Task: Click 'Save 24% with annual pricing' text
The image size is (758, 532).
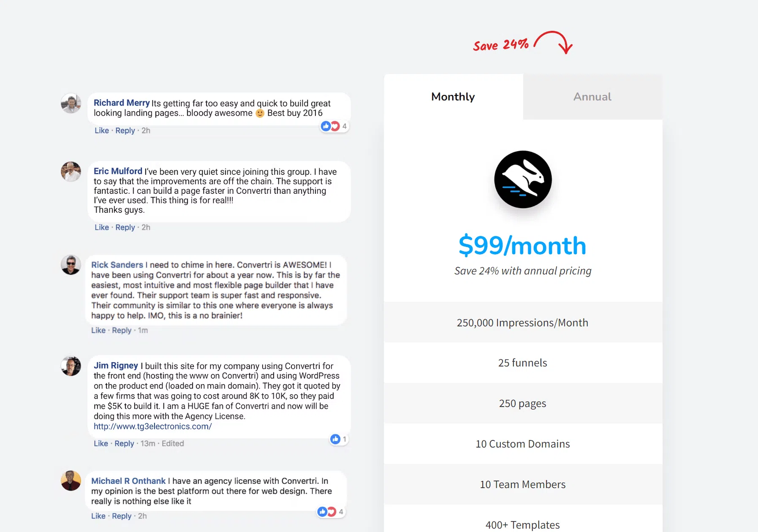Action: 523,271
